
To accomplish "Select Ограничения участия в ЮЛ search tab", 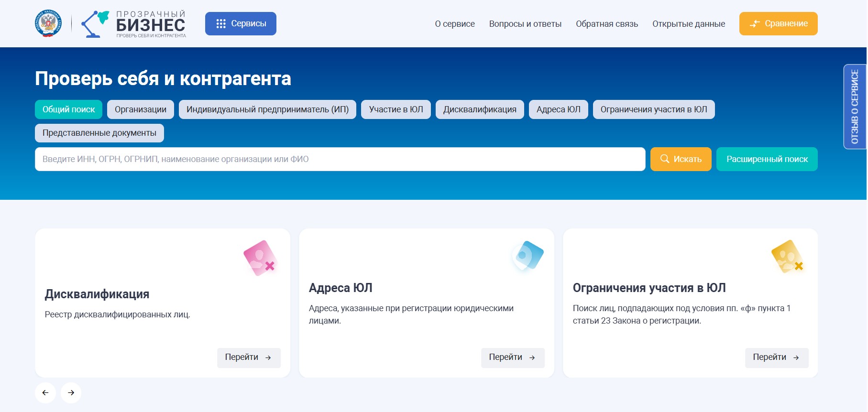I will (x=654, y=109).
